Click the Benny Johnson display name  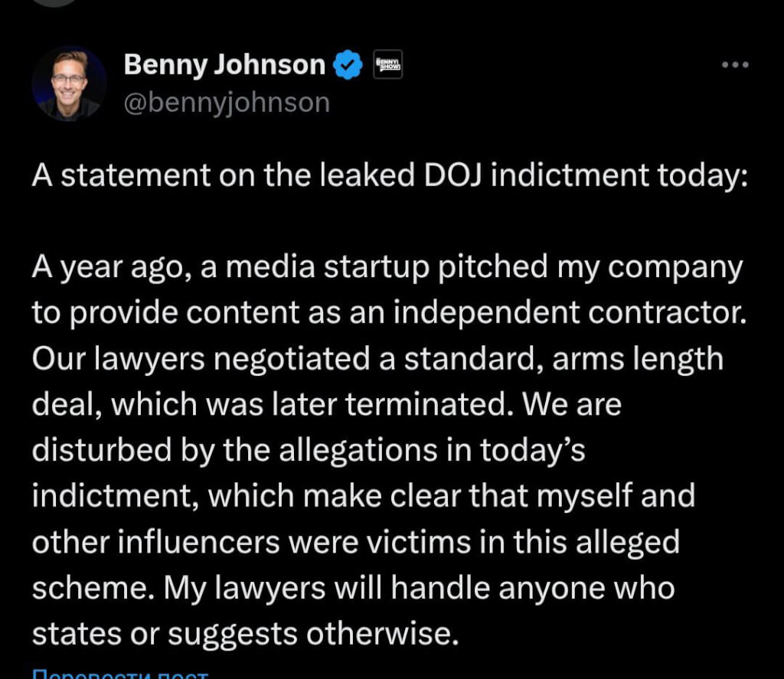[x=224, y=65]
